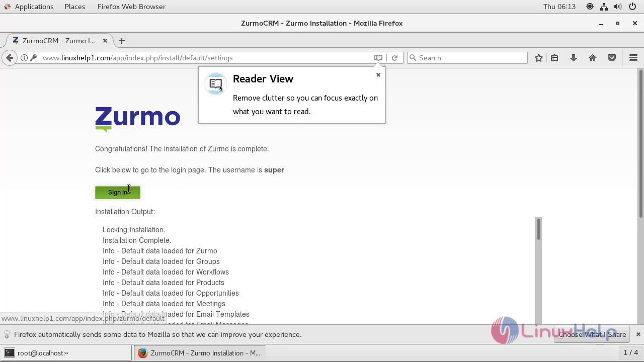Screen dimensions: 644x362
Task: Open site information icon in address bar
Action: tap(24, 58)
